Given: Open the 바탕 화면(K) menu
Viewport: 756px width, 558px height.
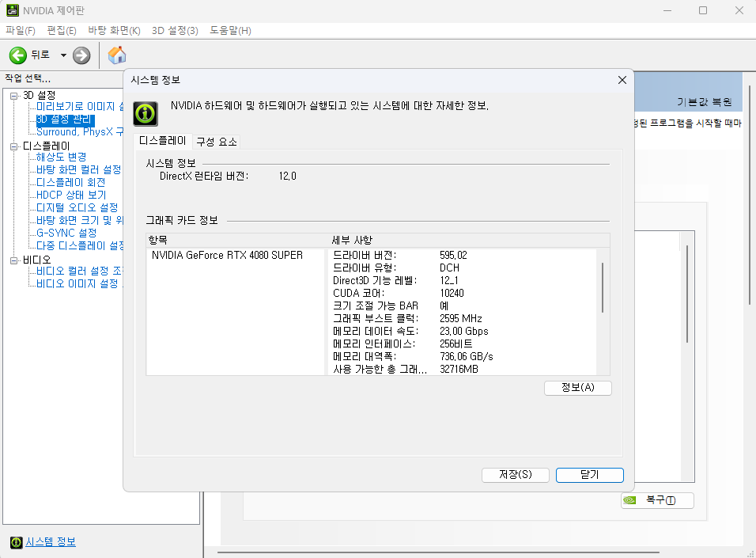Looking at the screenshot, I should [x=114, y=30].
